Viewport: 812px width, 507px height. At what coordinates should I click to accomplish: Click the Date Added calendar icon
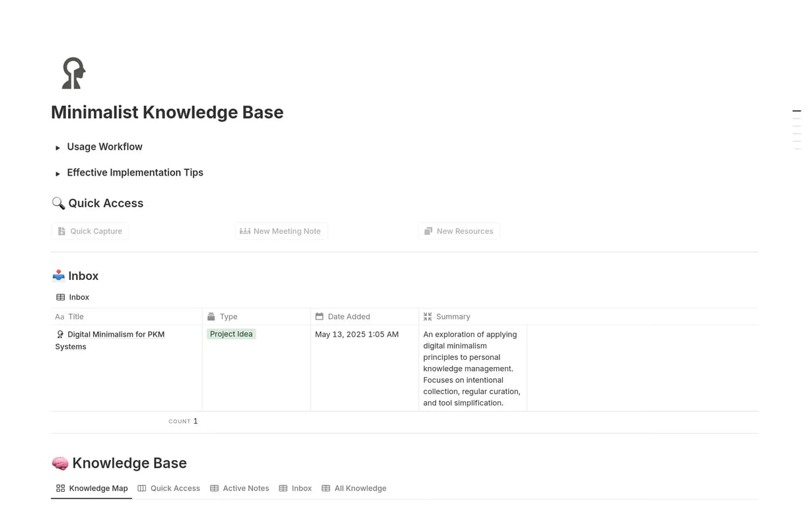[319, 317]
